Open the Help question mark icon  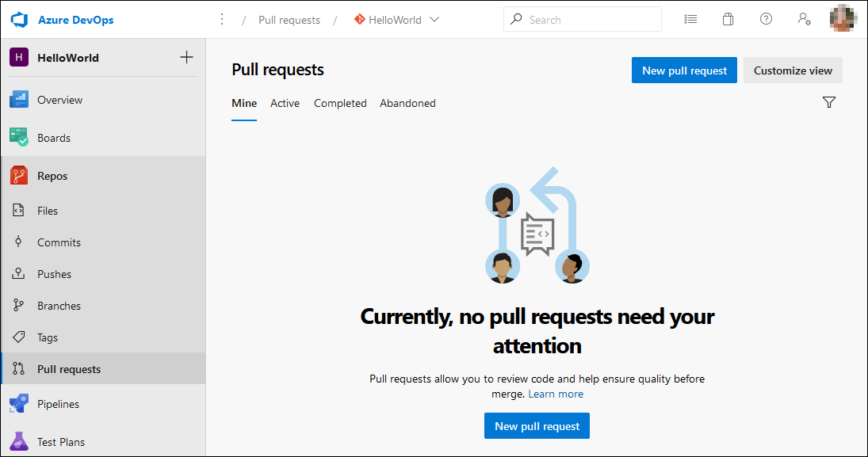(x=767, y=19)
